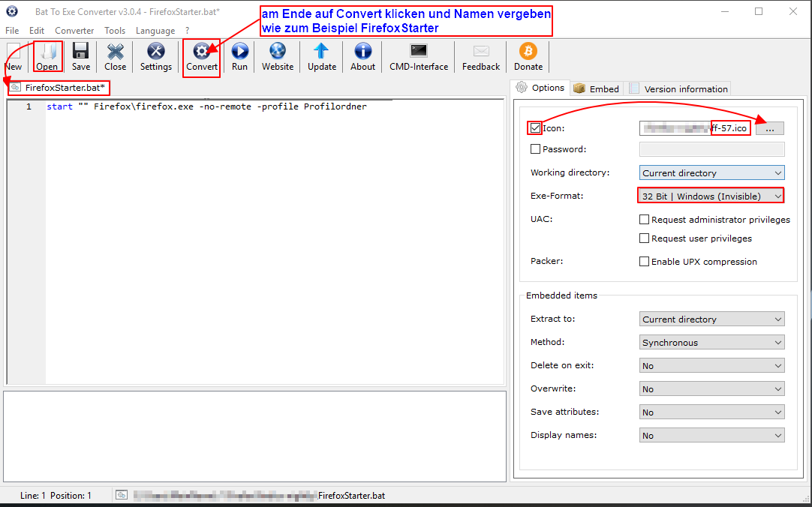Check Request administrator privileges
The width and height of the screenshot is (812, 507).
pyautogui.click(x=644, y=219)
